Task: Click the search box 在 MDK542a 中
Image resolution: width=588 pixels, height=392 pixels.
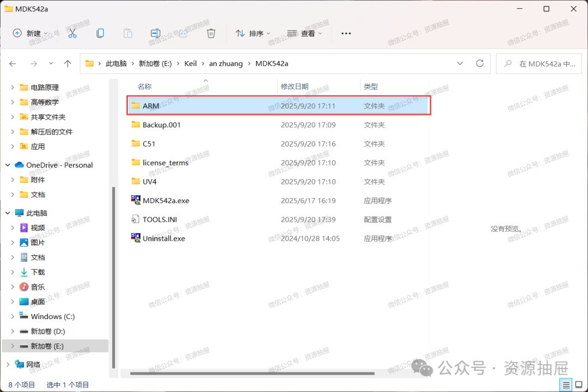Action: [539, 64]
